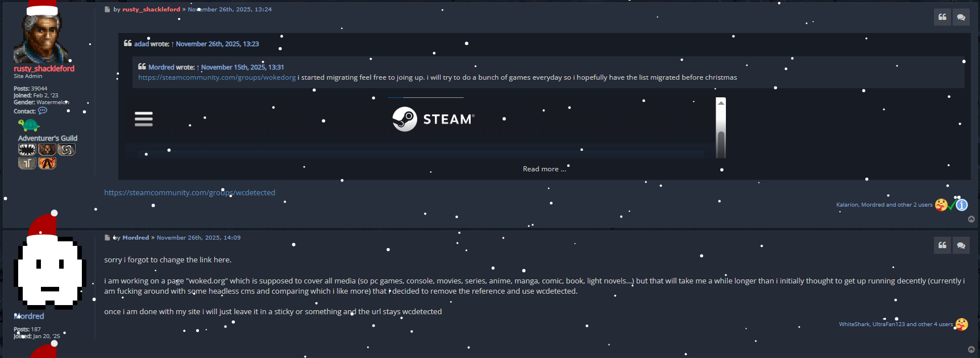Click the care hug emoji reaction on rusty_shackleford's post
Image resolution: width=980 pixels, height=358 pixels.
[x=941, y=205]
